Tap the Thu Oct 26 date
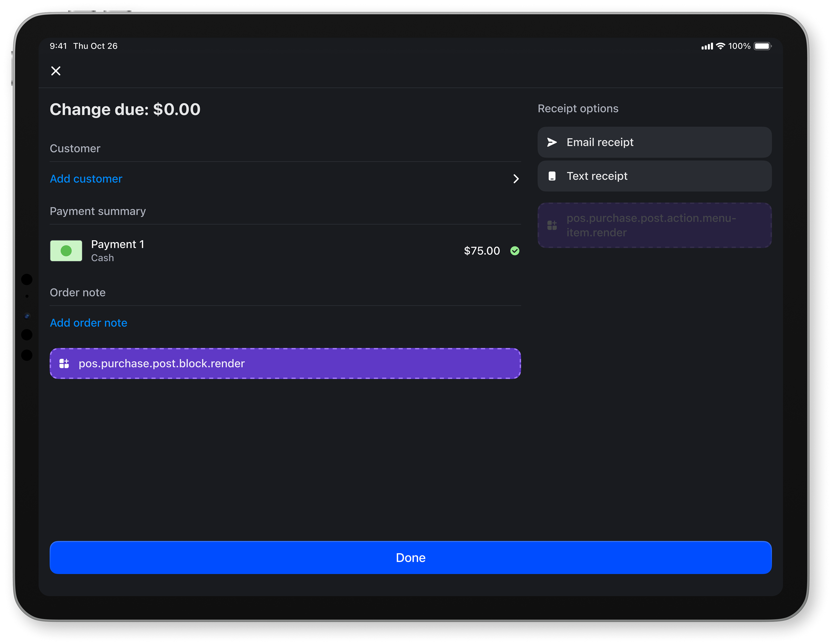Viewport: 831px width, 644px height. click(96, 46)
